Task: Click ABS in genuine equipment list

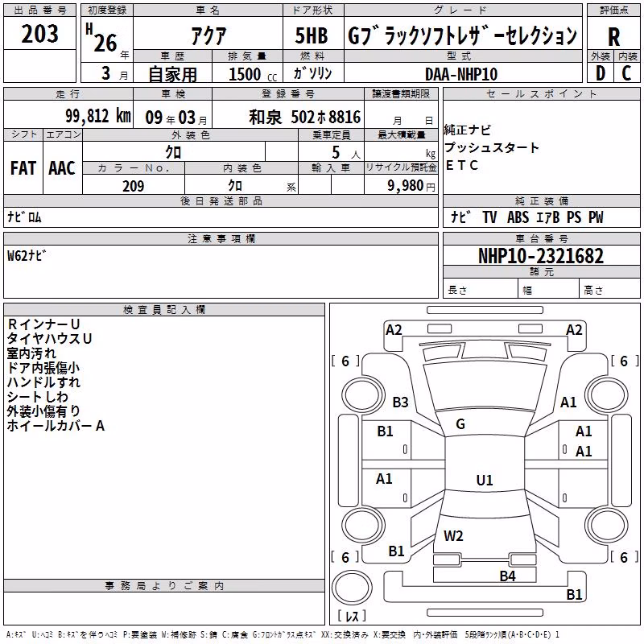Action: [518, 217]
